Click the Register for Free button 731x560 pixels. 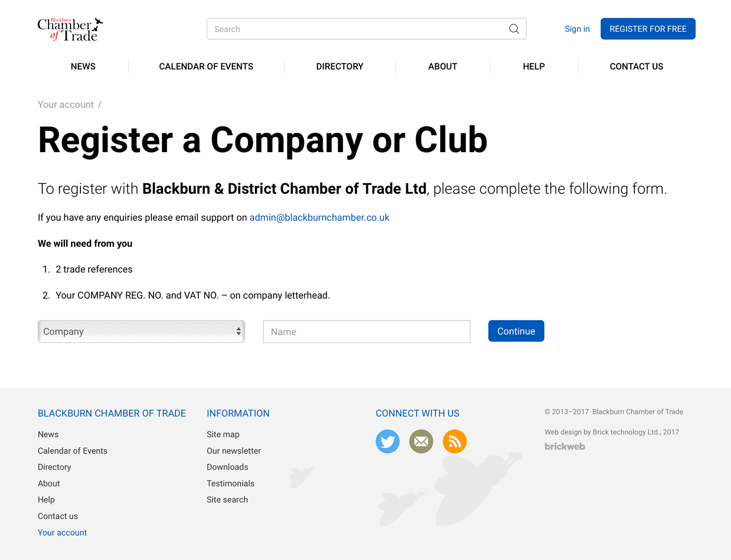pyautogui.click(x=647, y=29)
